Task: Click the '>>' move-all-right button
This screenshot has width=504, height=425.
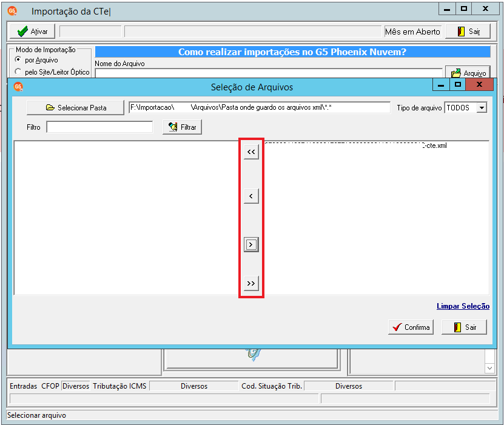Action: point(251,283)
